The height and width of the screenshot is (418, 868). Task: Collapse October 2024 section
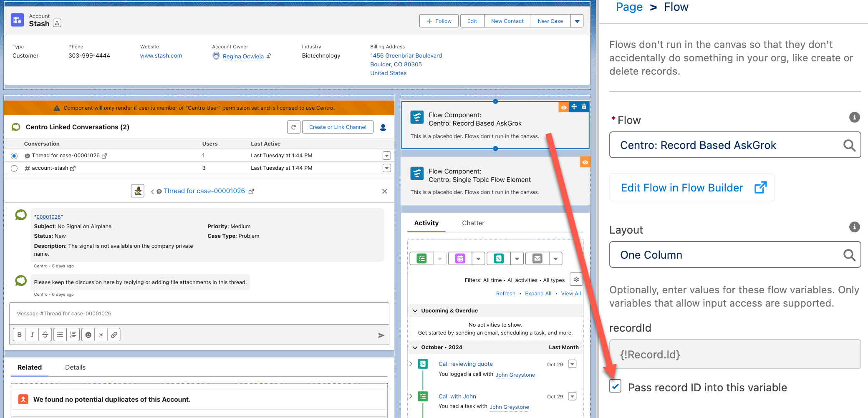(415, 347)
